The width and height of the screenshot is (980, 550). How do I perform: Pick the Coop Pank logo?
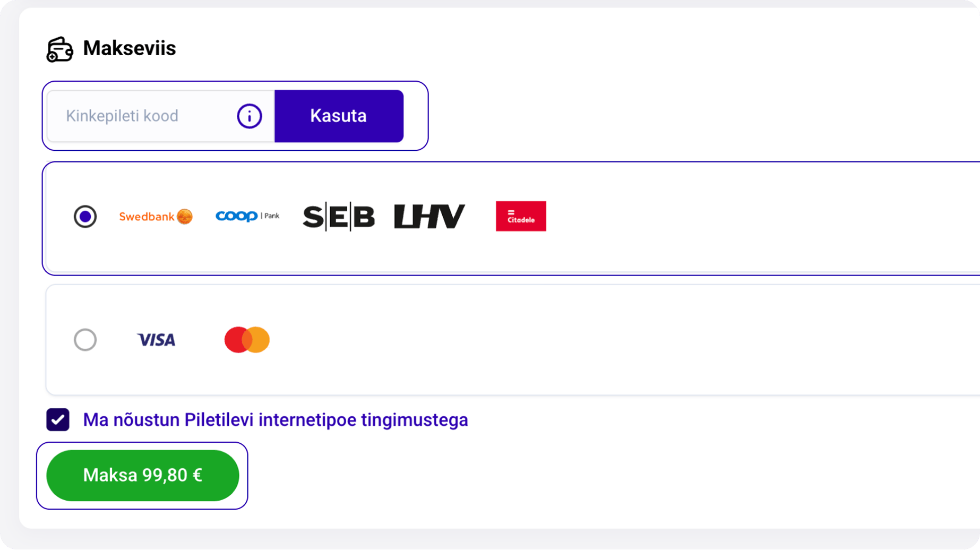coord(247,216)
